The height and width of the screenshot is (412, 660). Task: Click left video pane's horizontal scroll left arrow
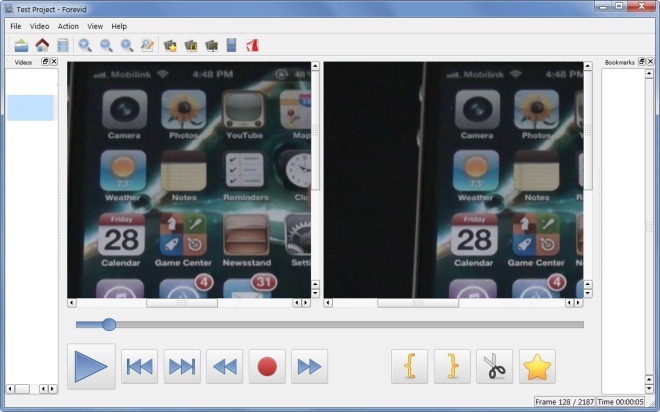coord(72,303)
